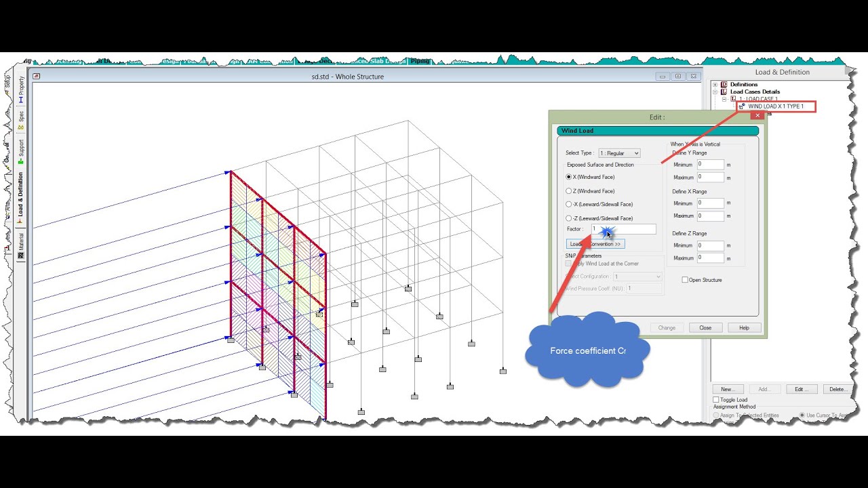
Task: Click the Close button in Edit dialog
Action: click(x=705, y=327)
